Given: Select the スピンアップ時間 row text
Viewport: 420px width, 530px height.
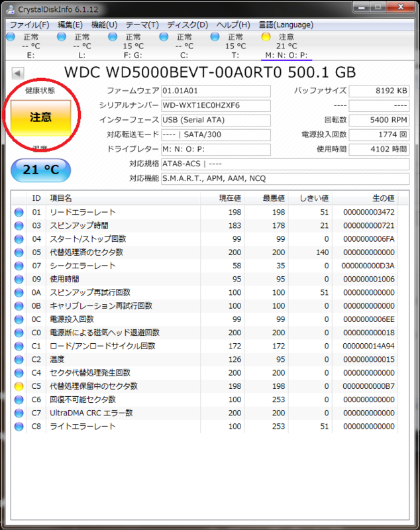Looking at the screenshot, I should pyautogui.click(x=79, y=226).
